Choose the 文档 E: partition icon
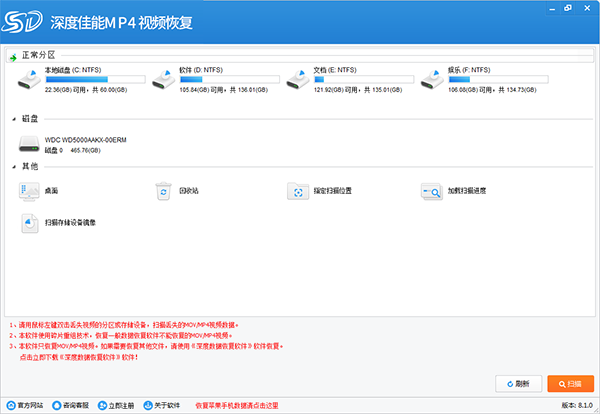Image resolution: width=600 pixels, height=414 pixels. pos(297,77)
